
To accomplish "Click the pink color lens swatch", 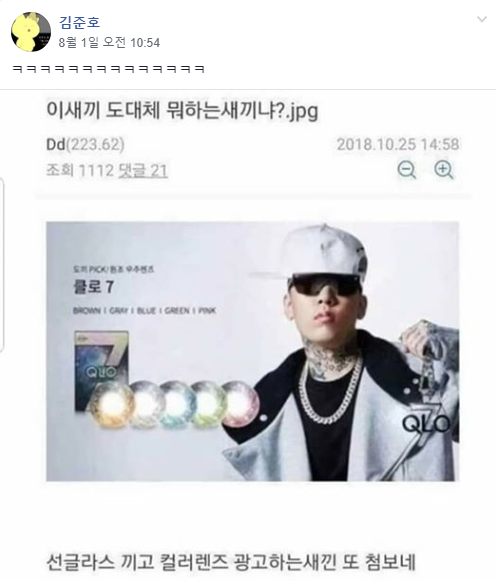I will coord(241,404).
